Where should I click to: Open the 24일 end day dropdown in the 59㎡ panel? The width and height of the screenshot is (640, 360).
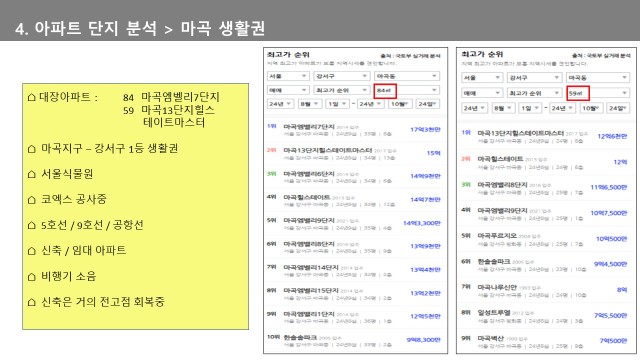click(x=618, y=108)
